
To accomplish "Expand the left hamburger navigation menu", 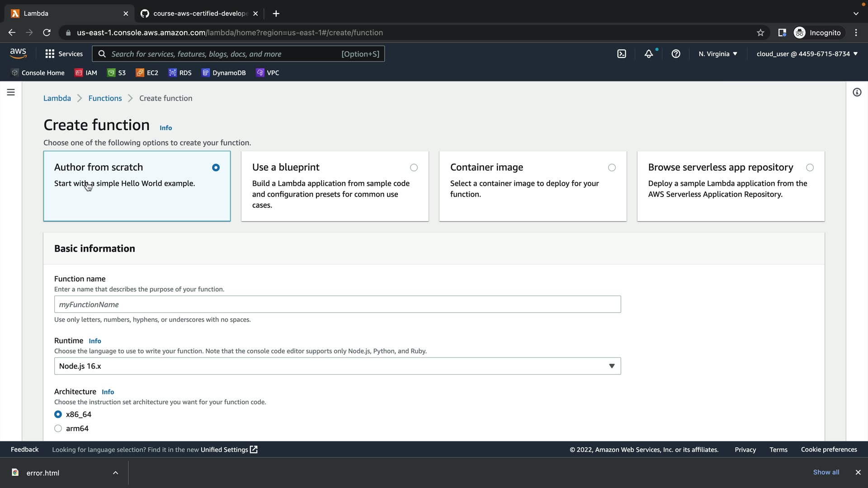I will point(11,92).
